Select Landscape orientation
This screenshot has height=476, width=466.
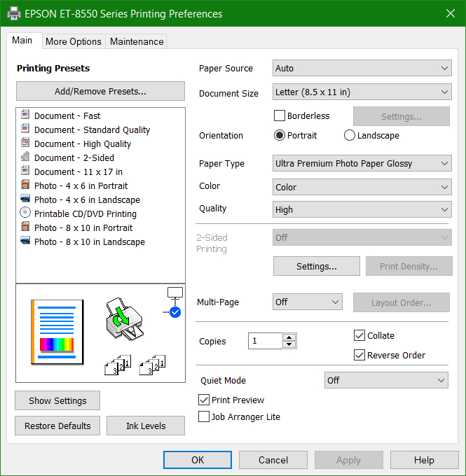pyautogui.click(x=350, y=135)
